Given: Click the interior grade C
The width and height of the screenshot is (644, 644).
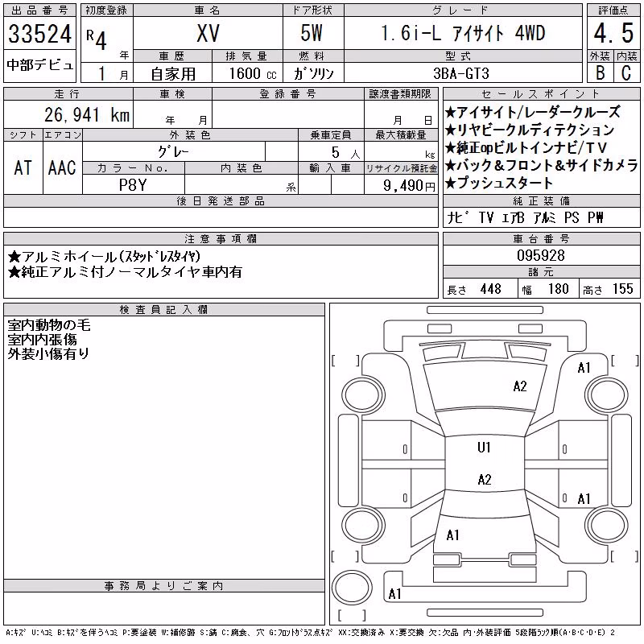Looking at the screenshot, I should (626, 72).
